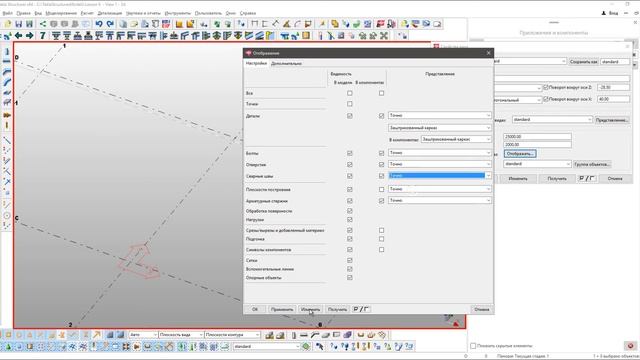Open the Справка menu

tap(248, 13)
